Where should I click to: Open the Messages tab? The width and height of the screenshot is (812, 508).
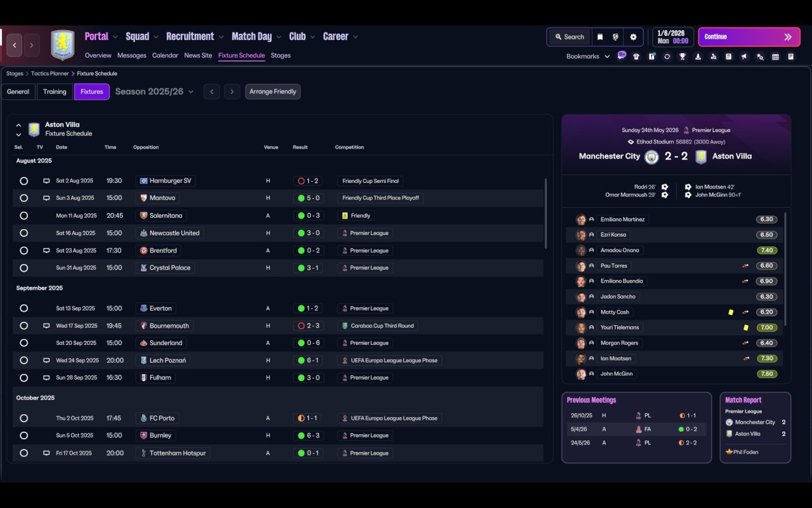coord(131,55)
